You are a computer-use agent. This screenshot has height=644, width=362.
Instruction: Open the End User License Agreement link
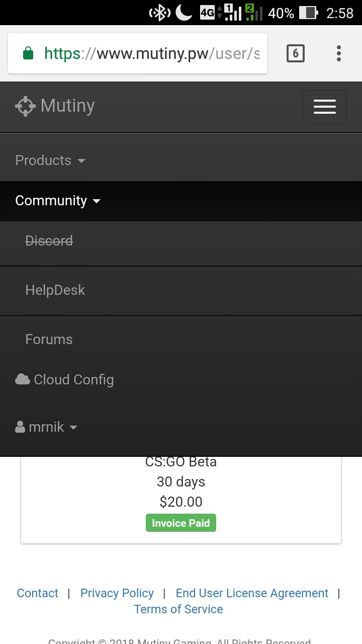252,593
